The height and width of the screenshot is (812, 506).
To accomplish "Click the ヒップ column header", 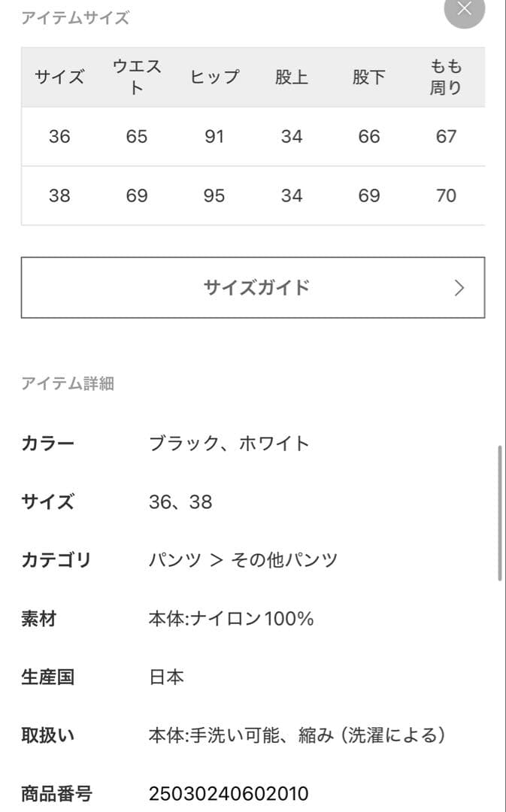I will point(215,76).
